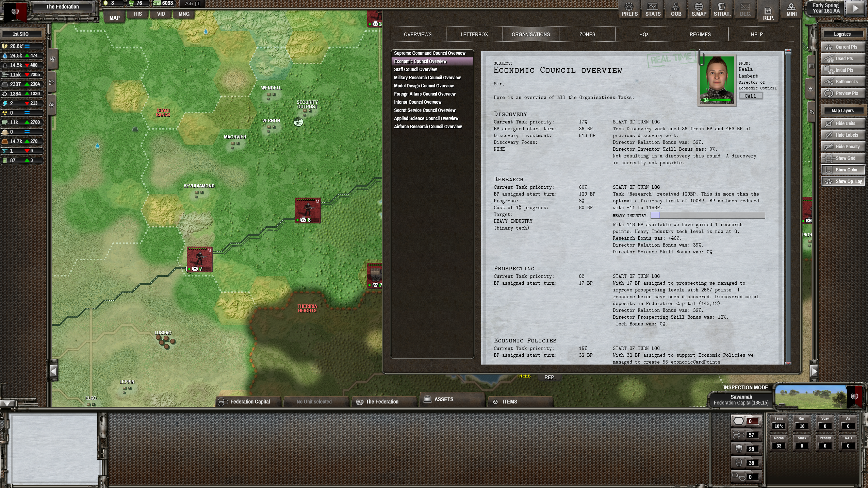Click the head counter showing 38

(x=746, y=463)
